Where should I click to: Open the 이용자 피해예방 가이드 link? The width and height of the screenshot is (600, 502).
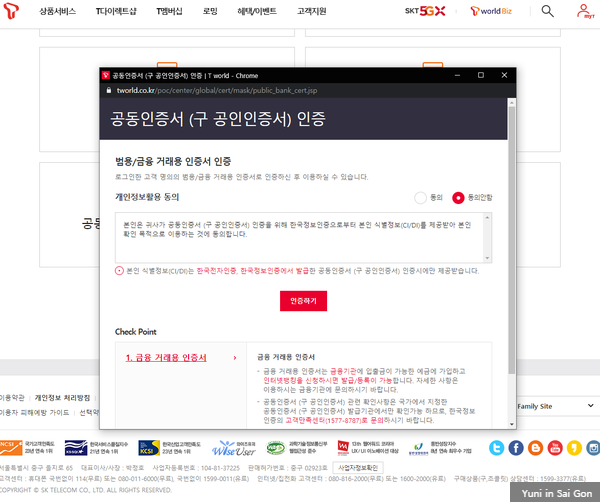(34, 412)
